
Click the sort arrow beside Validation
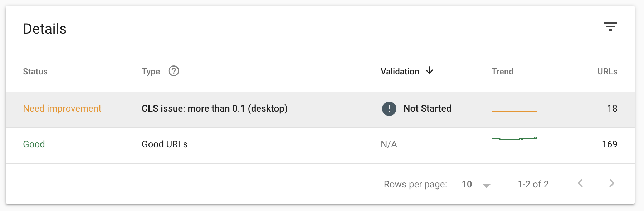coord(429,71)
